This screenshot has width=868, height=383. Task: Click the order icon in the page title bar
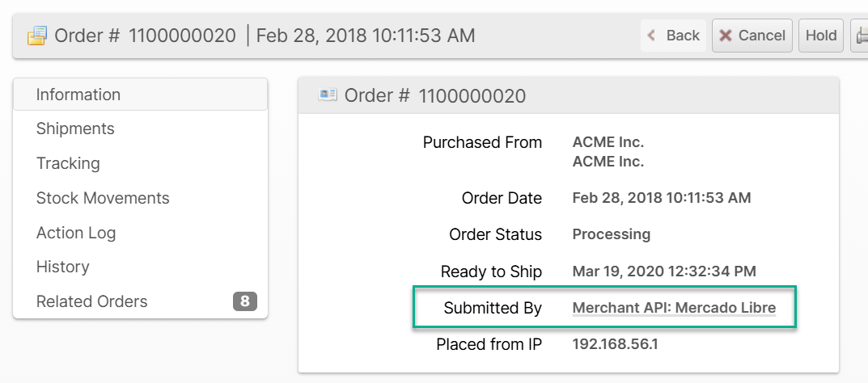pos(36,36)
